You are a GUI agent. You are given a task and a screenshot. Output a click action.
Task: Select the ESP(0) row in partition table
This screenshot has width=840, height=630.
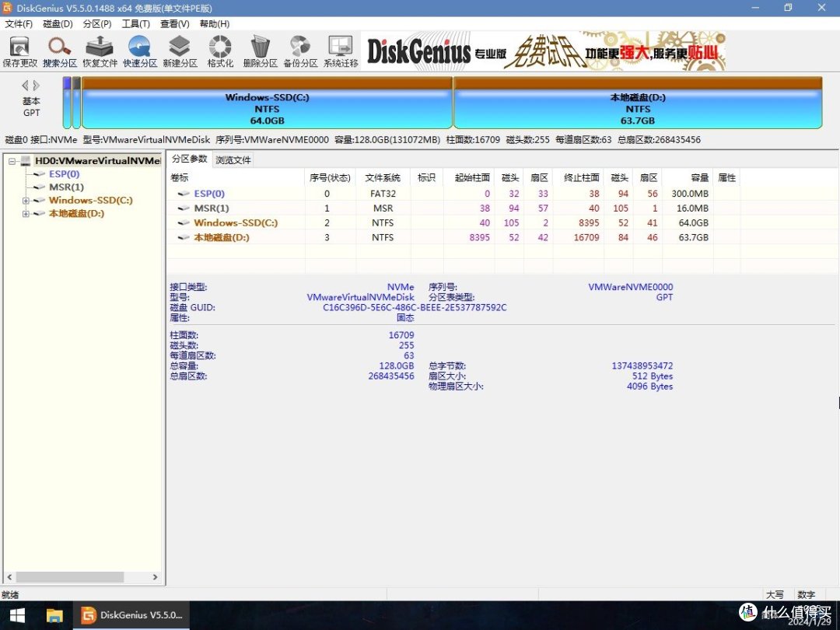tap(453, 194)
